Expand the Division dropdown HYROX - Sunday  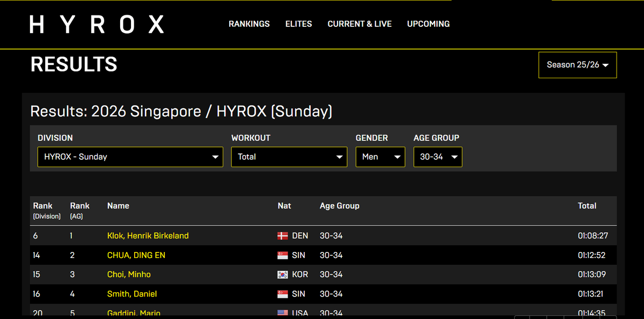[x=130, y=157]
